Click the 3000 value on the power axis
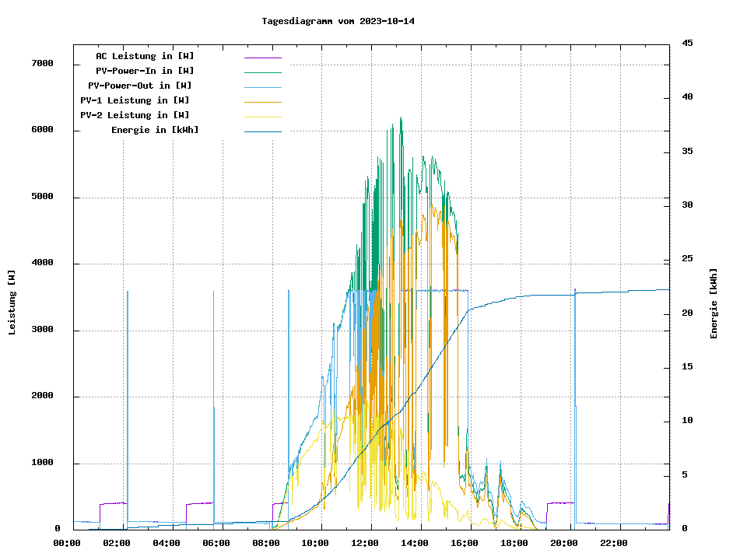 point(42,330)
